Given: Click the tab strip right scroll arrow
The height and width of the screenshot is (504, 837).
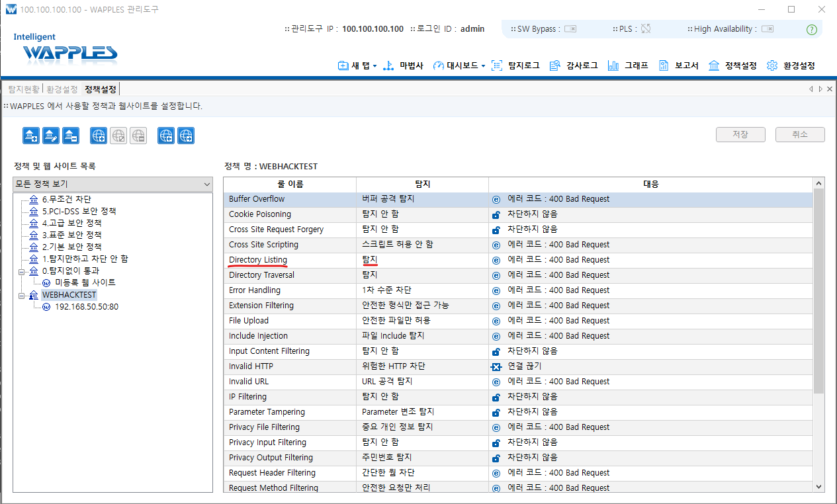Looking at the screenshot, I should pos(820,89).
